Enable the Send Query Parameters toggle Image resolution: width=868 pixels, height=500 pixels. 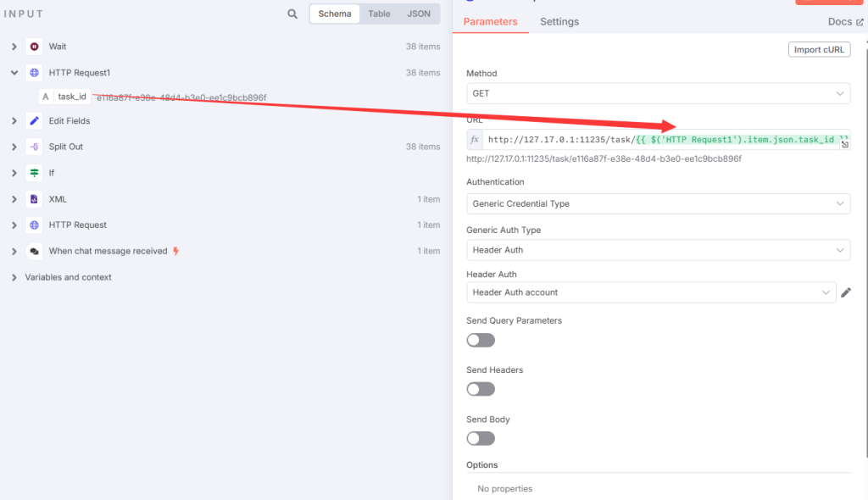pyautogui.click(x=481, y=340)
